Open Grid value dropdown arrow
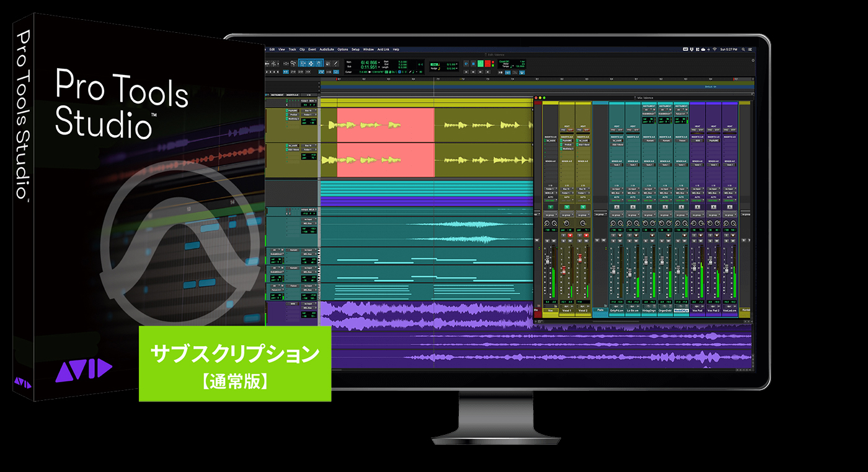The height and width of the screenshot is (472, 868). click(457, 64)
